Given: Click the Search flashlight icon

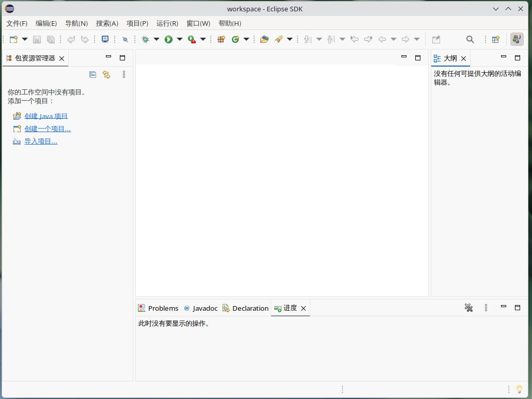Looking at the screenshot, I should coord(278,39).
